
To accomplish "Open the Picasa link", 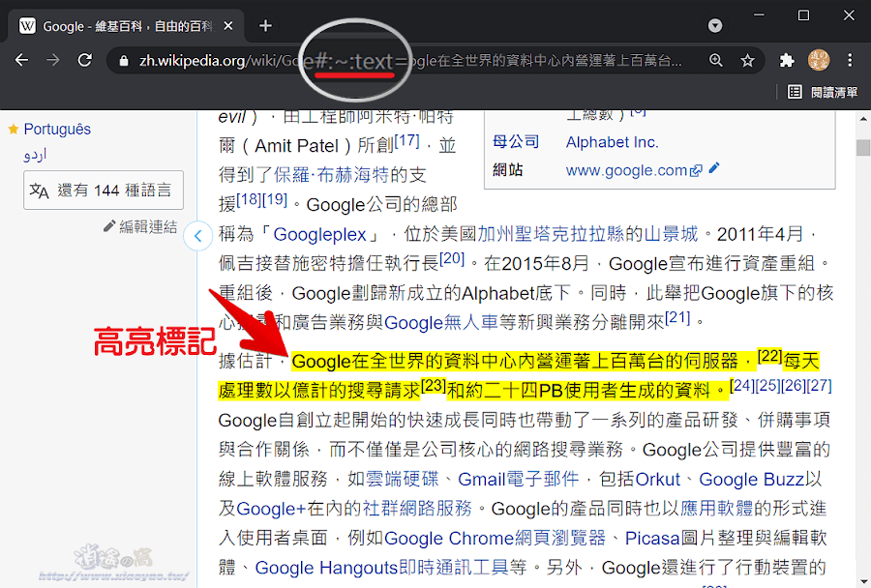I will [652, 538].
